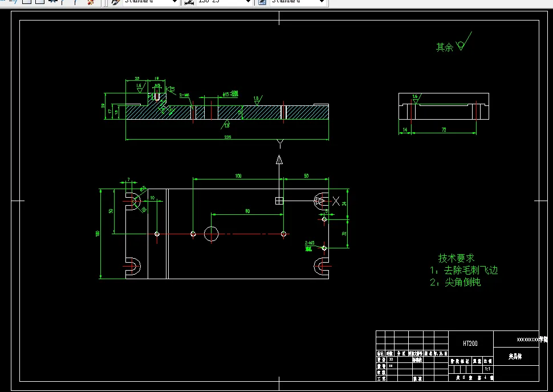Click the X axis label of the UCS icon
Viewport: 553px width, 392px height.
point(336,201)
